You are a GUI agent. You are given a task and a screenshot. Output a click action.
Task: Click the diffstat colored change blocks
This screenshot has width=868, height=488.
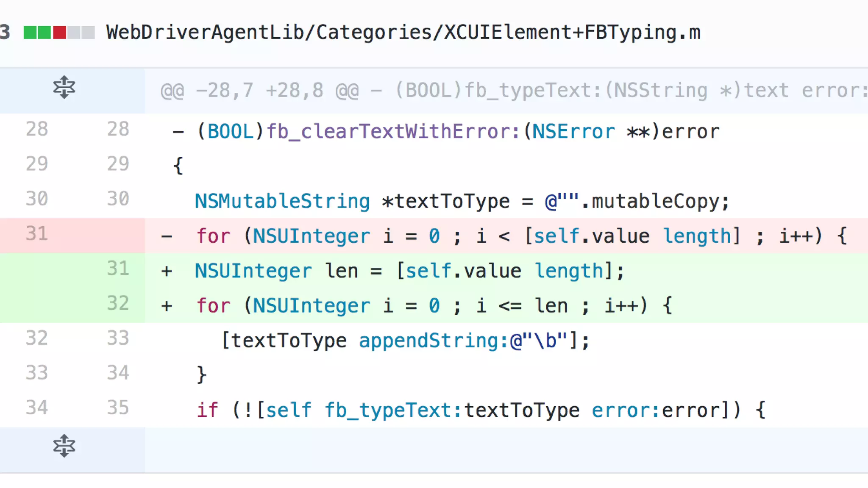click(x=59, y=32)
